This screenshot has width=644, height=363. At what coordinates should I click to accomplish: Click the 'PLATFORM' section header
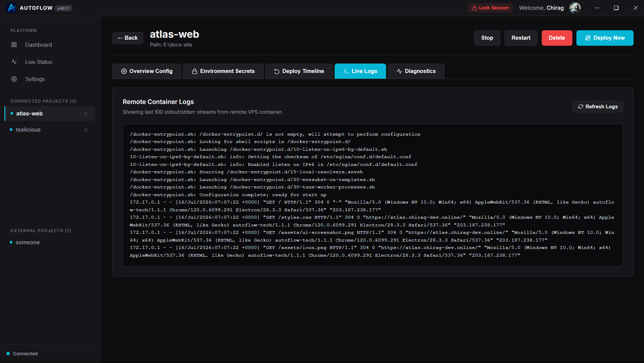[24, 31]
